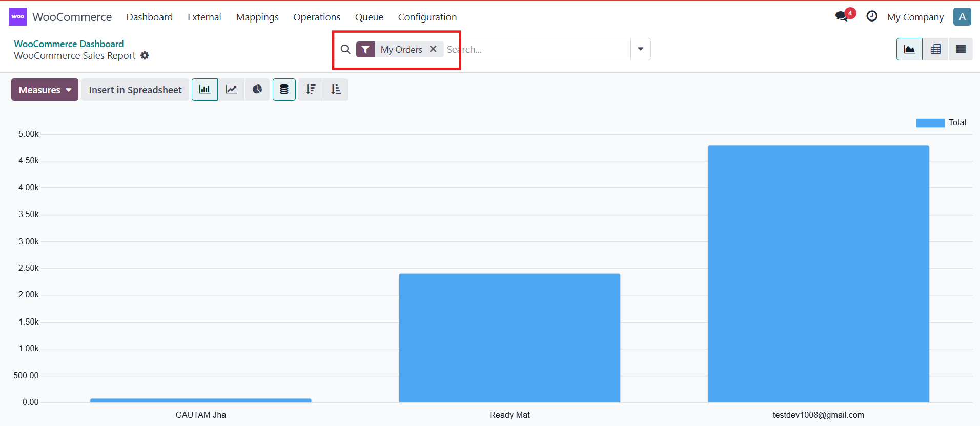Screen dimensions: 980x426
Task: Click Insert in Spreadsheet button
Action: click(x=135, y=90)
